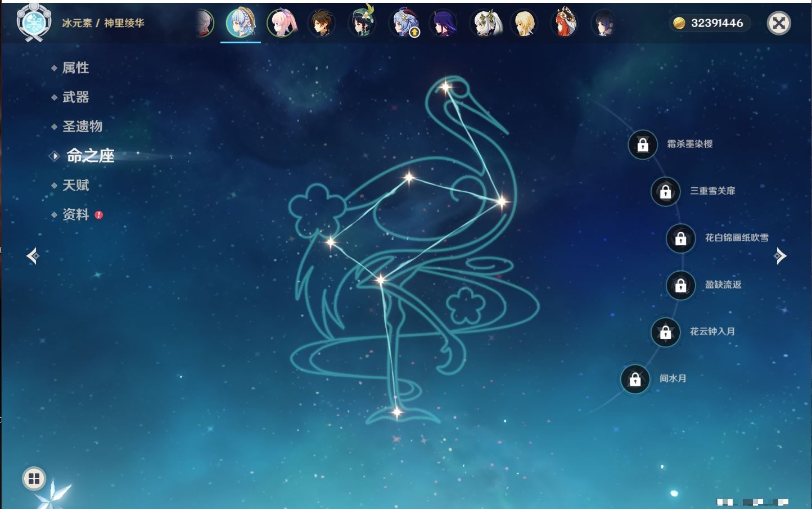The image size is (812, 509).
Task: Click the 盈缺流返 constellation label
Action: 723,285
